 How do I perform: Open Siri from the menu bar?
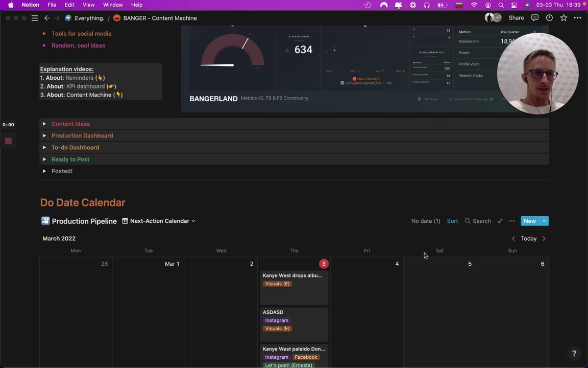527,5
